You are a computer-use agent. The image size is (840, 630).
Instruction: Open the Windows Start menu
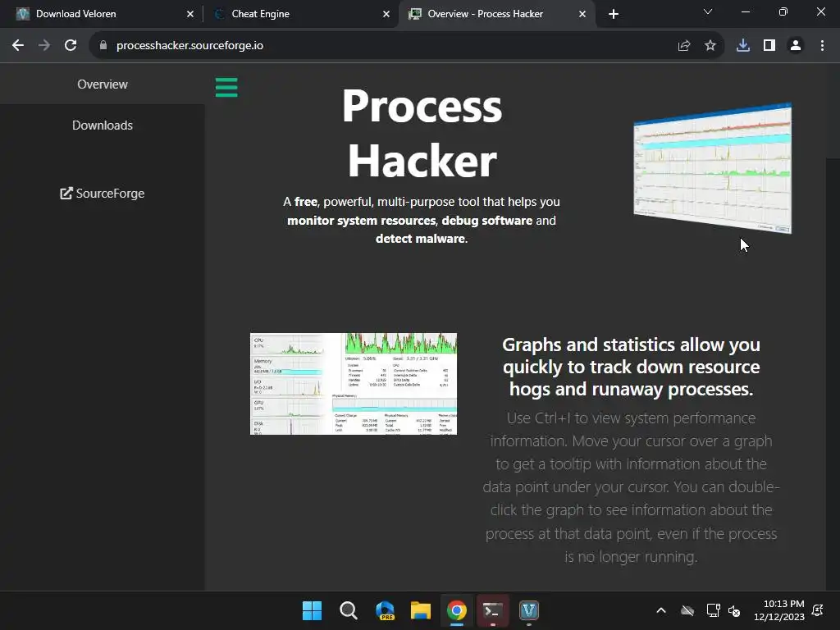coord(312,610)
